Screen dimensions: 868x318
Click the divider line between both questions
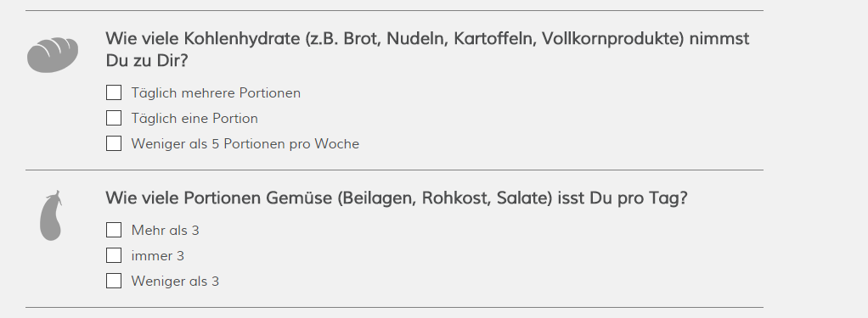(394, 170)
